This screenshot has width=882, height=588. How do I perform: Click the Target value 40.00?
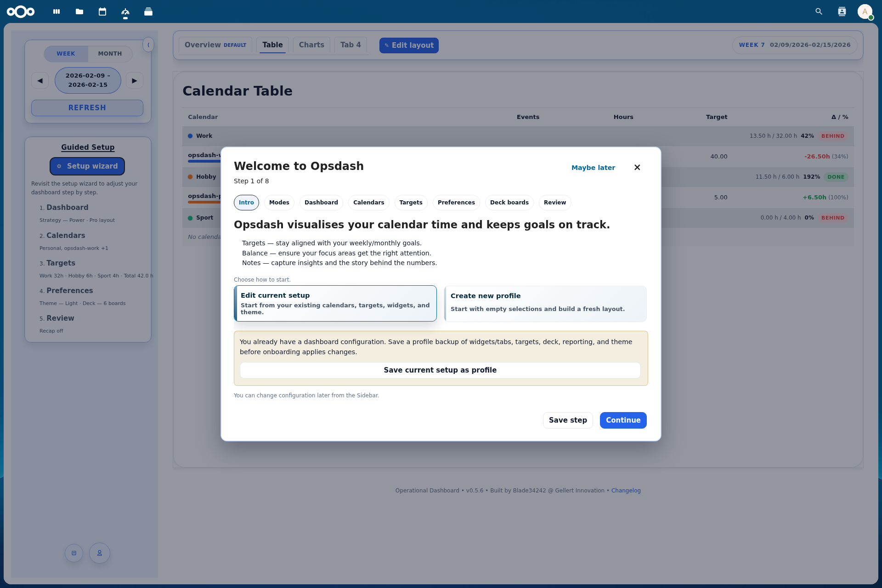[719, 157]
